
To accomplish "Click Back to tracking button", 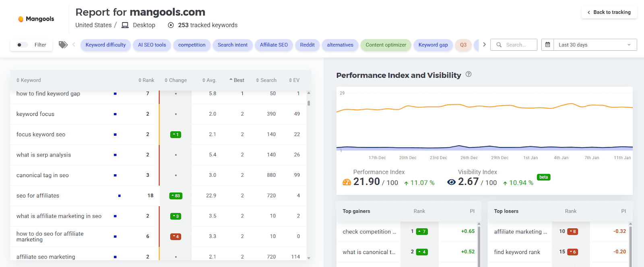I will [x=609, y=12].
